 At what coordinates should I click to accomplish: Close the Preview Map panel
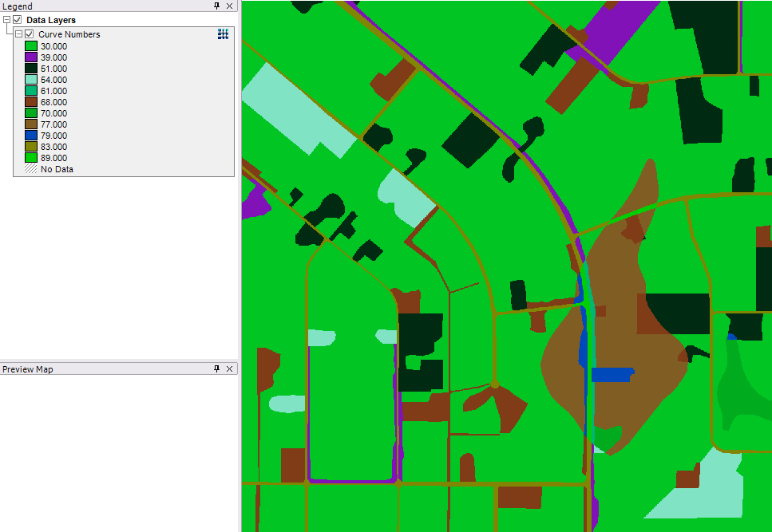pyautogui.click(x=230, y=369)
